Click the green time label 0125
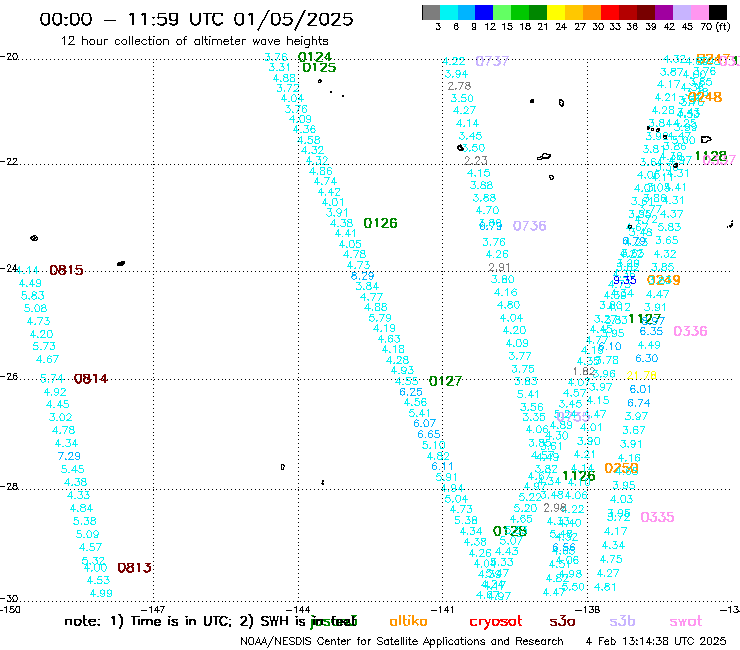 tap(320, 68)
